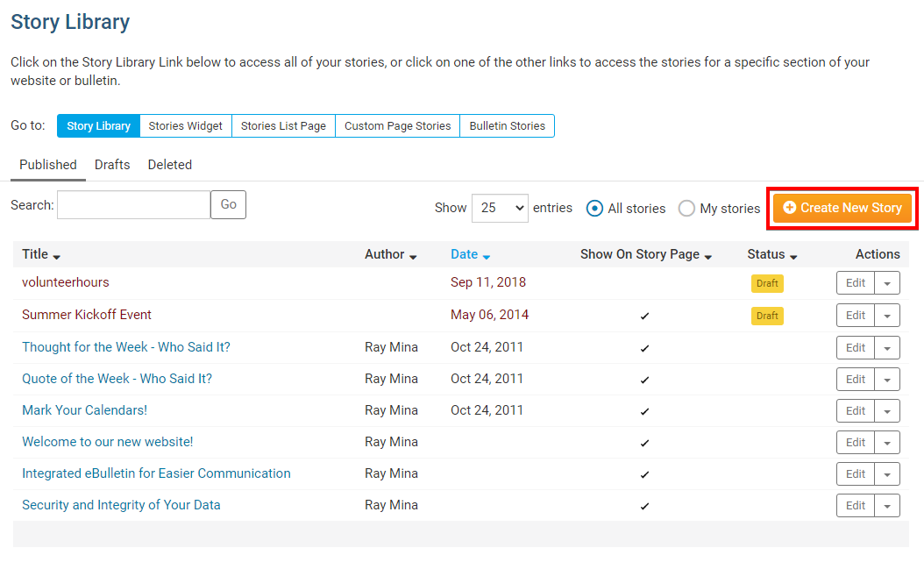Expand actions dropdown for Welcome to our new website

887,443
